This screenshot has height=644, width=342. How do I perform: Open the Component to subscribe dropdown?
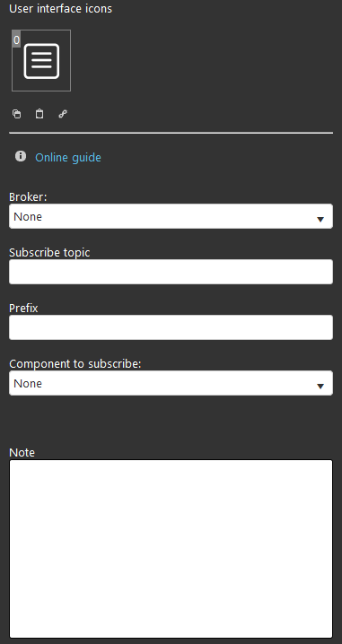tap(171, 383)
